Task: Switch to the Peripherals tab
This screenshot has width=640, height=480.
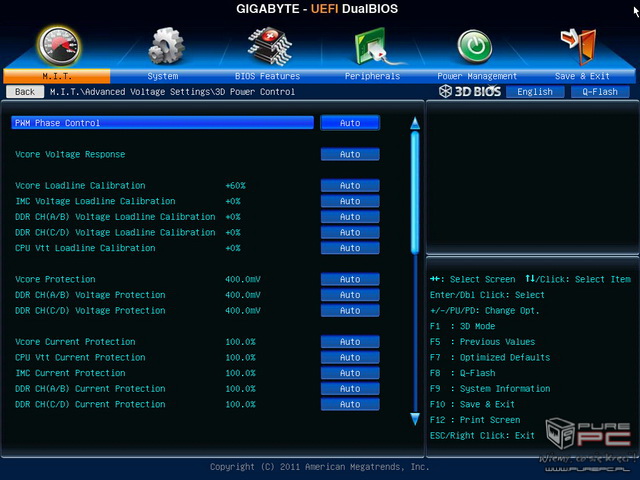Action: point(372,76)
